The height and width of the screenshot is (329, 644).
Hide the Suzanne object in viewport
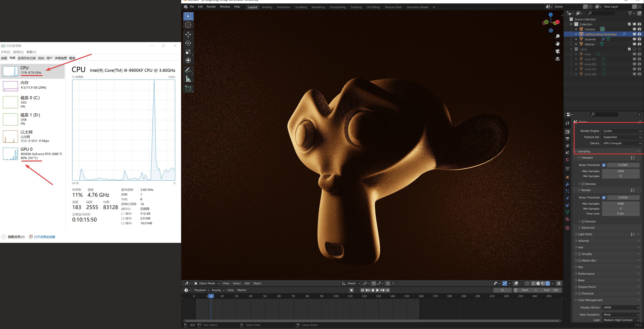pyautogui.click(x=634, y=39)
